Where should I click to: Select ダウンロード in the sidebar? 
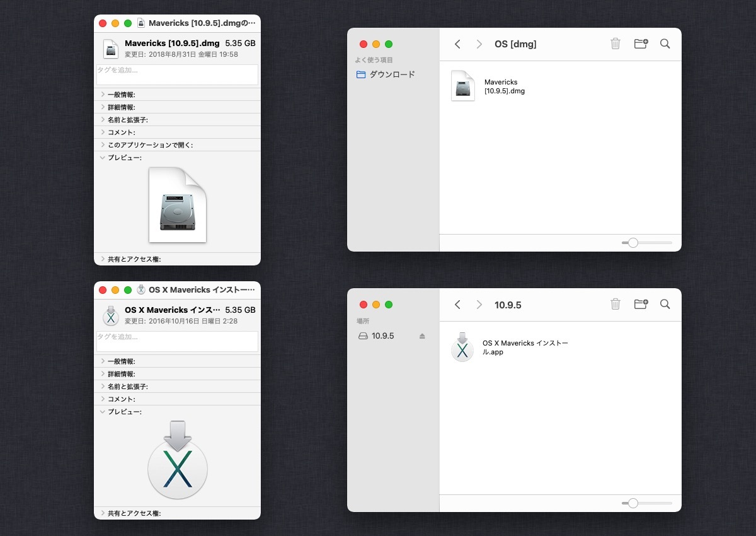pyautogui.click(x=391, y=74)
